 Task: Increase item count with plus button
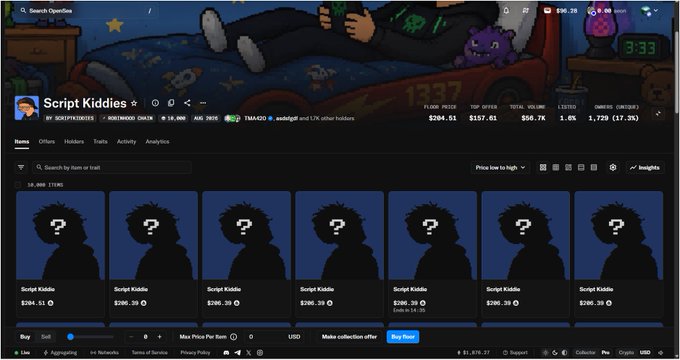click(159, 337)
